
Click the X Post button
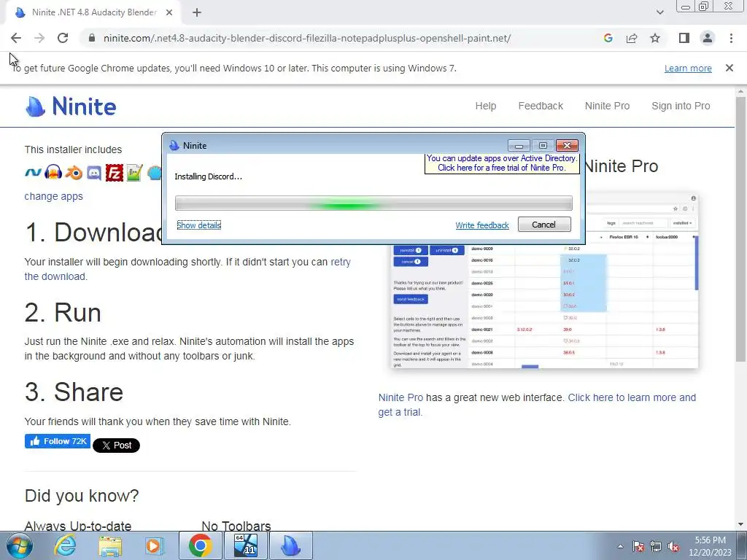(116, 446)
